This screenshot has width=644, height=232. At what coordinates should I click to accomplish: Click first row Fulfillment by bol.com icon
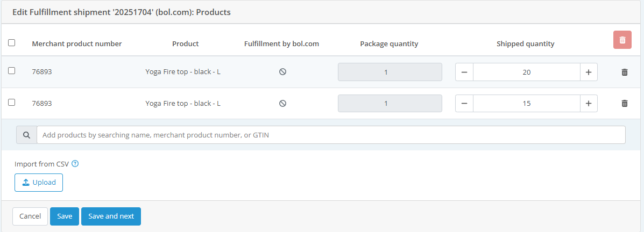coord(282,72)
